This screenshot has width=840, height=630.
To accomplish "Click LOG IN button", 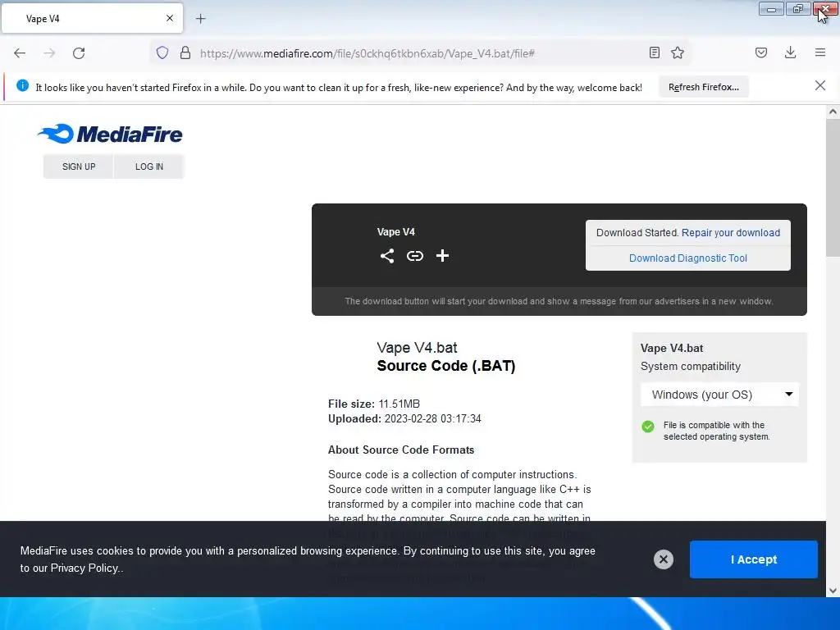I will (x=149, y=167).
